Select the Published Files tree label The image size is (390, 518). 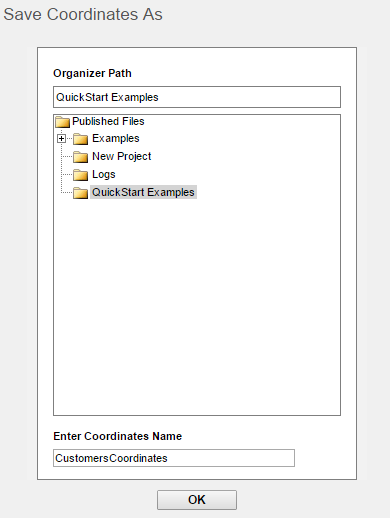[x=108, y=121]
